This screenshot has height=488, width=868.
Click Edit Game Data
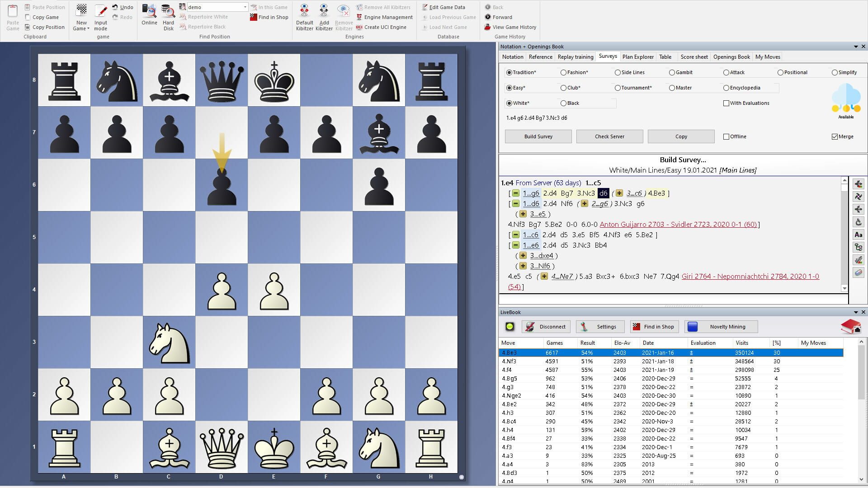click(x=443, y=7)
